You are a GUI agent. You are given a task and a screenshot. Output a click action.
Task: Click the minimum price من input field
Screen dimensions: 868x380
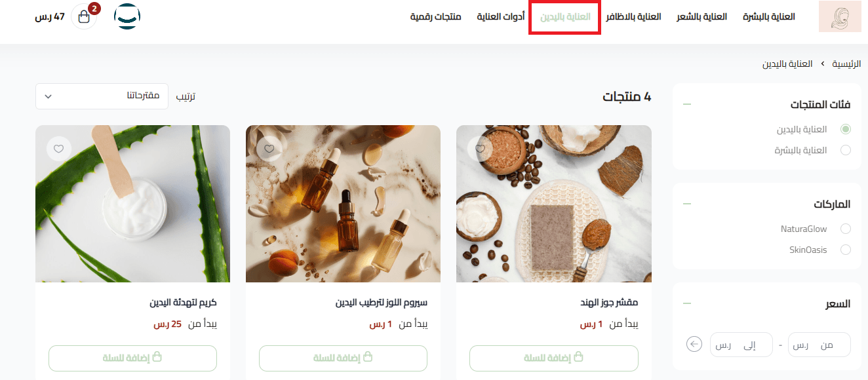[x=819, y=345]
